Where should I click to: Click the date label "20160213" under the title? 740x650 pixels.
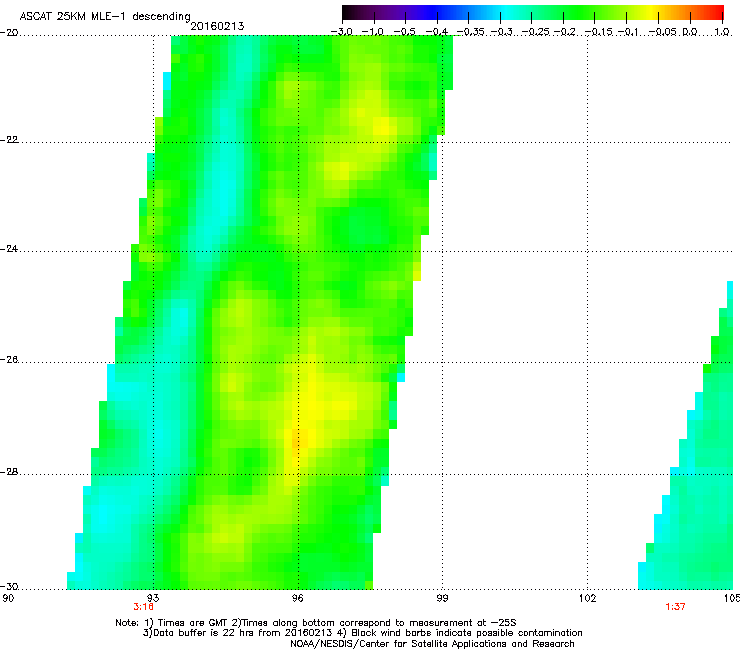click(217, 26)
